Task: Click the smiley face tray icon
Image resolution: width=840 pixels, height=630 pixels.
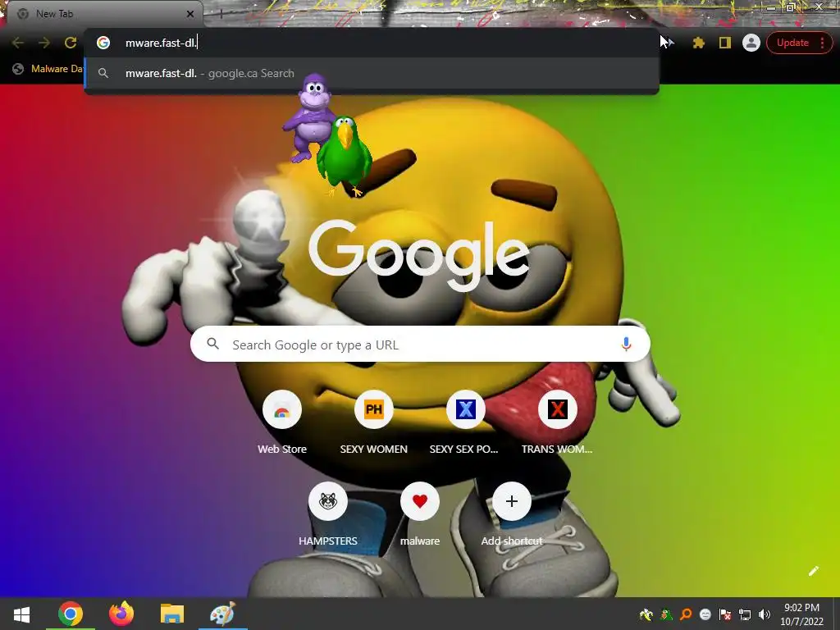Action: (x=705, y=614)
